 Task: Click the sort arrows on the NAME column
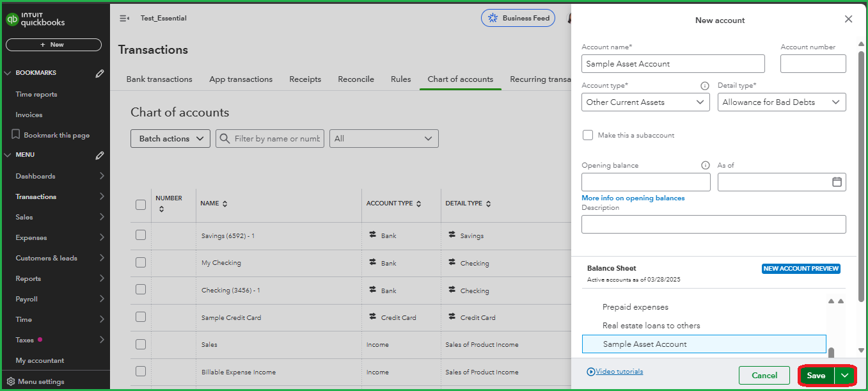225,203
